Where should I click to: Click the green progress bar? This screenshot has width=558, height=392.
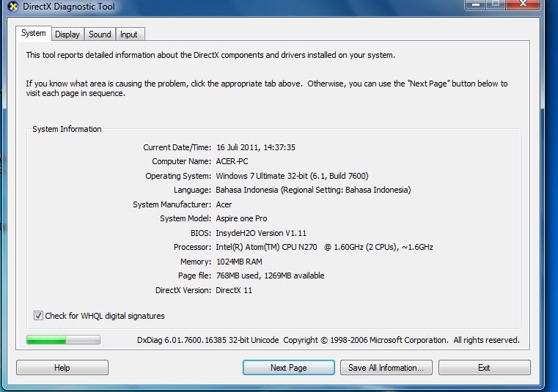63,340
